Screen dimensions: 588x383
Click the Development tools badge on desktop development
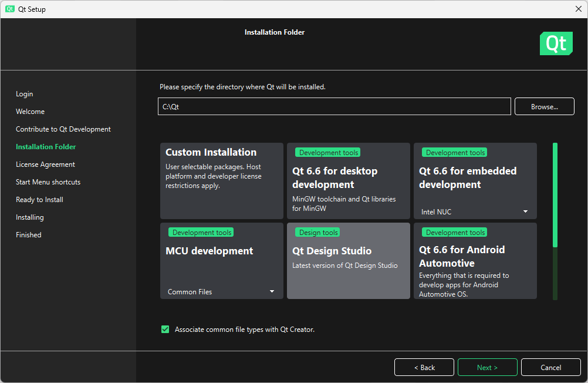(x=327, y=152)
